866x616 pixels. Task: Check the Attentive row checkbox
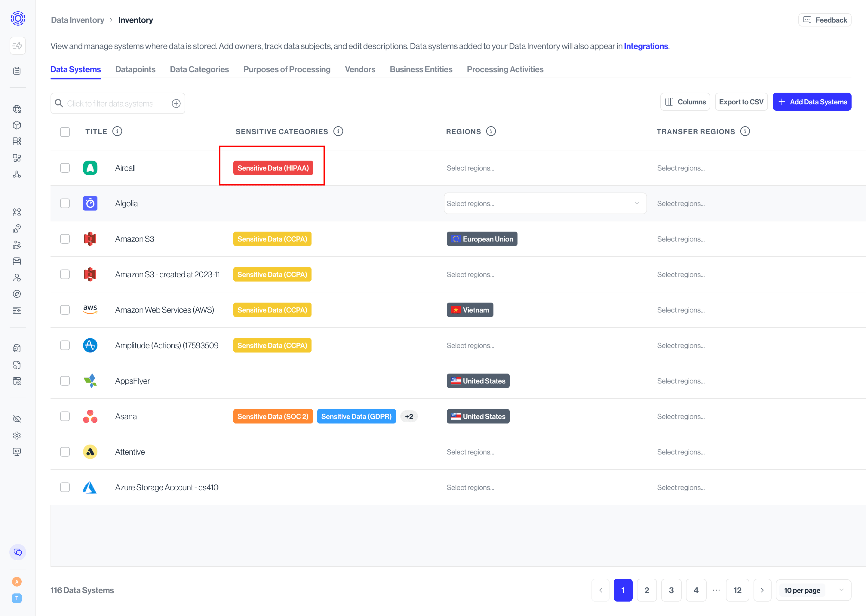coord(65,452)
